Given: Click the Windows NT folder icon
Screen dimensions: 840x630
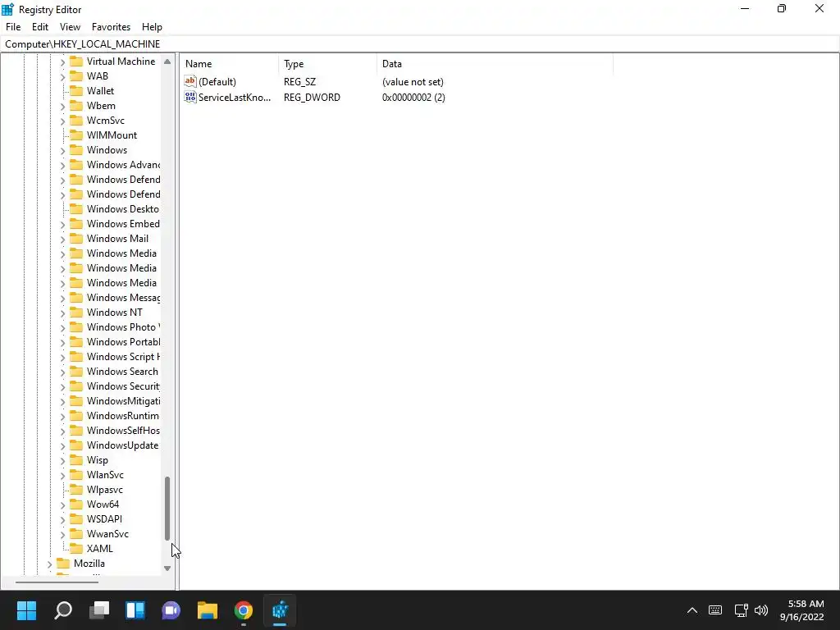Looking at the screenshot, I should click(76, 312).
